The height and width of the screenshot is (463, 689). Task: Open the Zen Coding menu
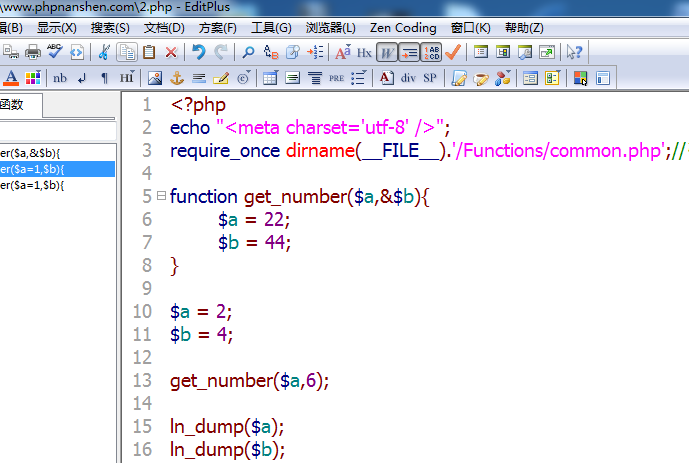[x=403, y=28]
